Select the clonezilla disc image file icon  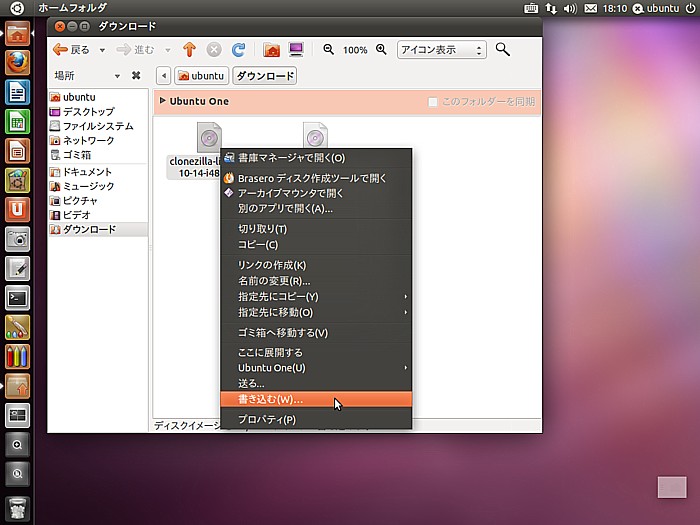(x=209, y=137)
